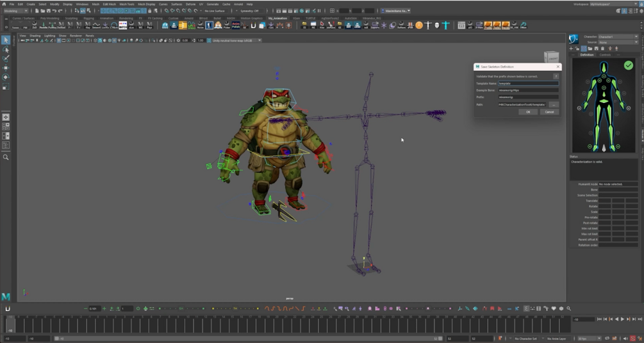Toggle select by component type mode icon
Screen dimensions: 644x343
[88, 11]
